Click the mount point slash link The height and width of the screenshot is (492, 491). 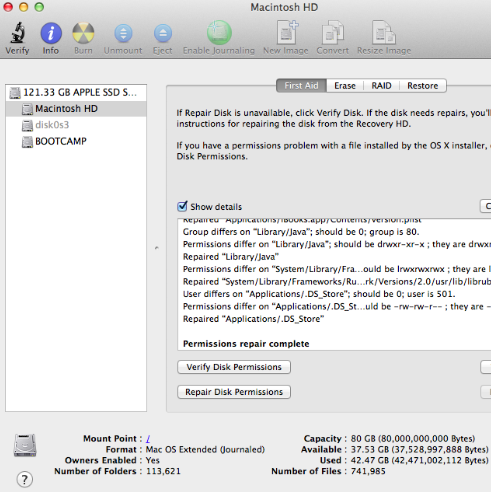[148, 439]
